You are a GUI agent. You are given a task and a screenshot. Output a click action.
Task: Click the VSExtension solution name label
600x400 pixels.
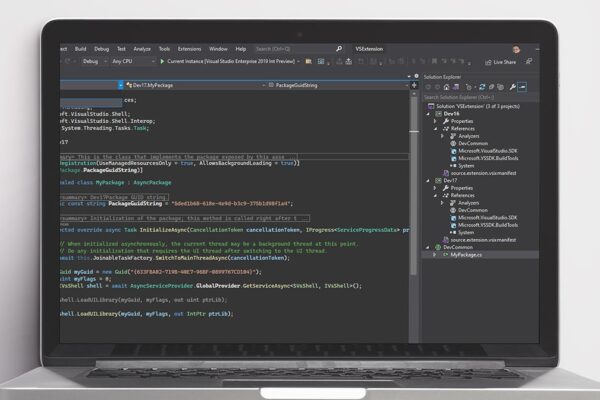[369, 49]
